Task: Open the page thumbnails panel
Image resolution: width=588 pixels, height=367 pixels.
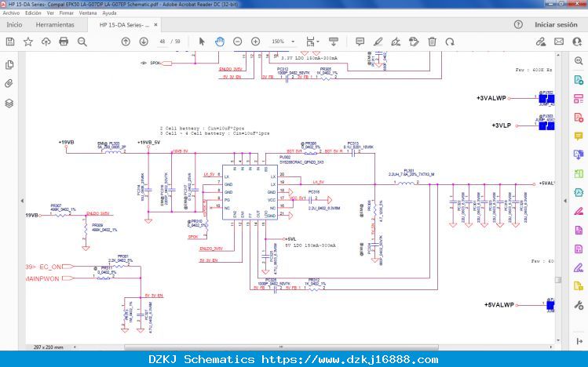Action: click(9, 65)
